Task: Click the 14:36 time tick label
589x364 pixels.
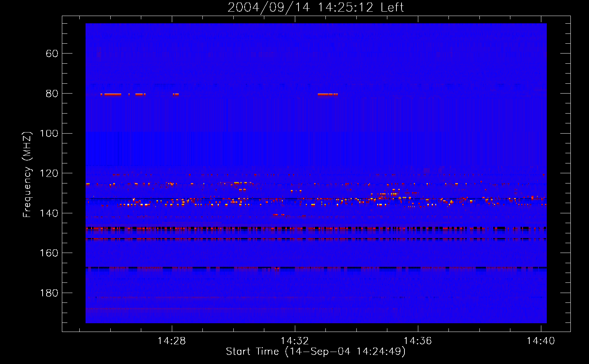Action: click(x=418, y=341)
